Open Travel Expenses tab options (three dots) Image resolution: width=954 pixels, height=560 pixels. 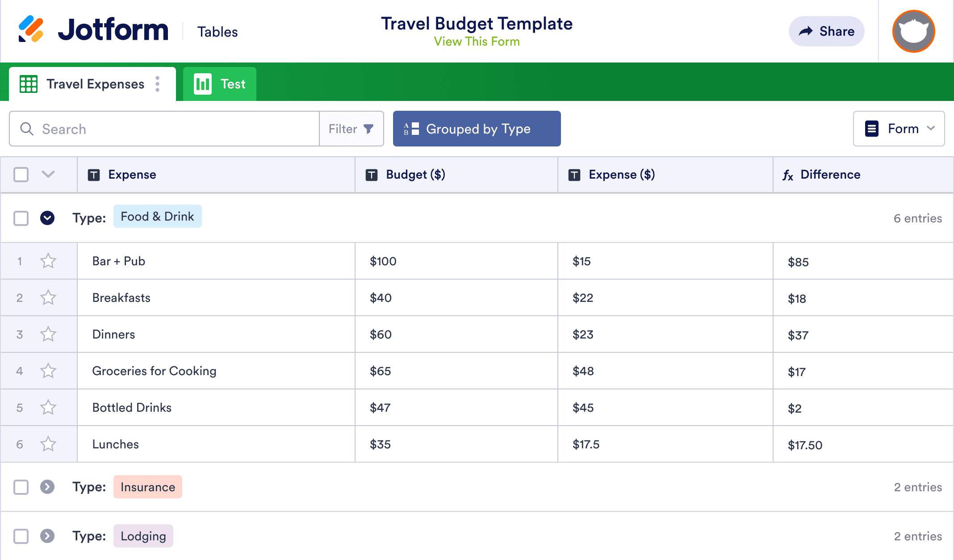click(158, 84)
